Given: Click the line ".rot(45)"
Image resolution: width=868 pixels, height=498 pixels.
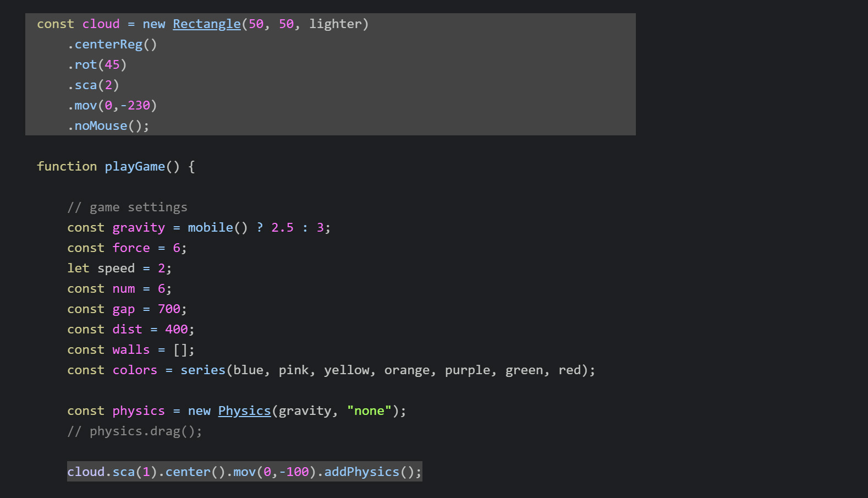Looking at the screenshot, I should click(x=97, y=65).
